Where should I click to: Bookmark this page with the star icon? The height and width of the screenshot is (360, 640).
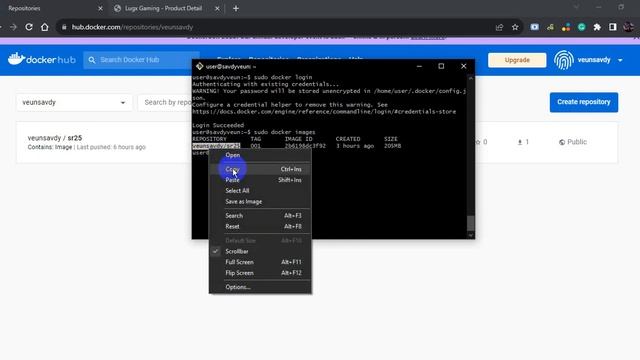coord(515,27)
